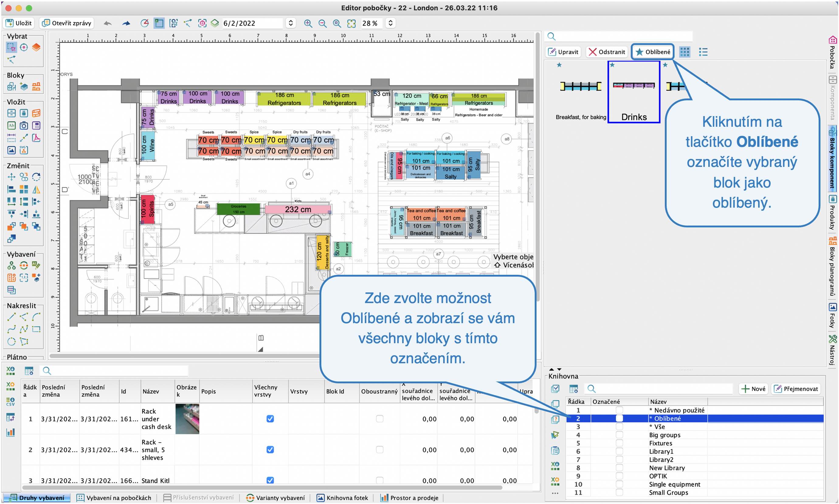Switch to Prostor a prodeje tab
This screenshot has height=504, width=839.
[409, 498]
